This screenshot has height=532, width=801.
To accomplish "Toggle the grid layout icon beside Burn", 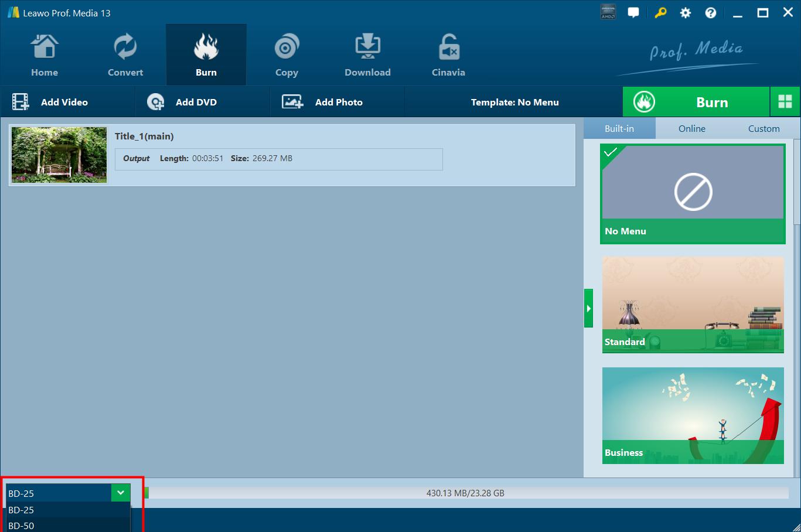I will click(x=785, y=102).
